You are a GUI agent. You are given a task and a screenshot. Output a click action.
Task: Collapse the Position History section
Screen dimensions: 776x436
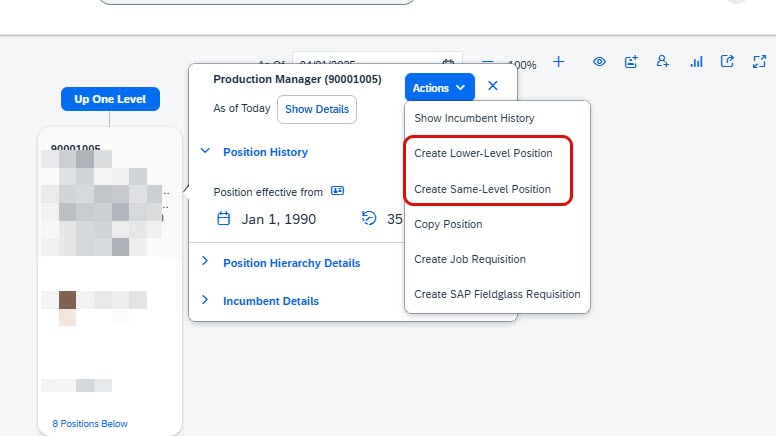[205, 151]
